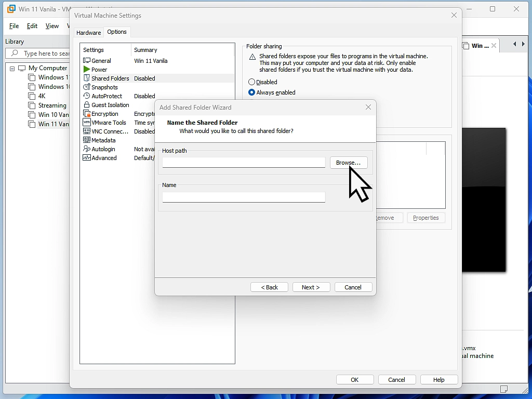Click the Guest Isolation lock icon
This screenshot has height=399, width=532.
pos(87,105)
